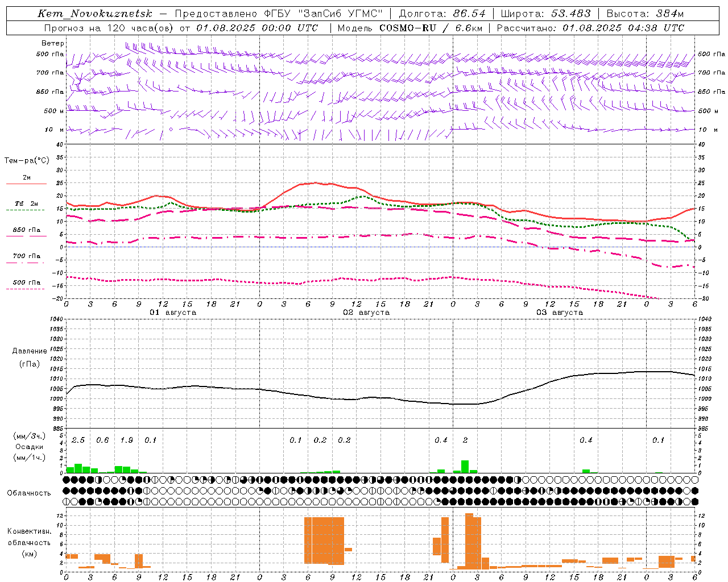728x582 pixels.
Task: Click the '02 августа' date label
Action: [366, 313]
